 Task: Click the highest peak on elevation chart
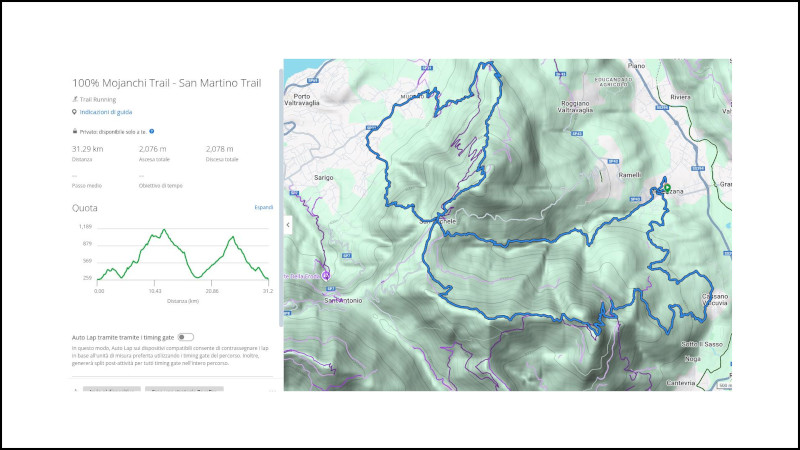pyautogui.click(x=165, y=230)
